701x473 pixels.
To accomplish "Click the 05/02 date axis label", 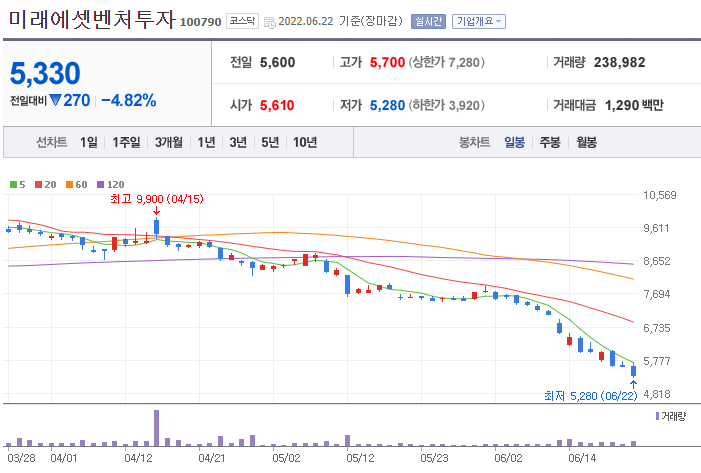I will click(x=286, y=458).
